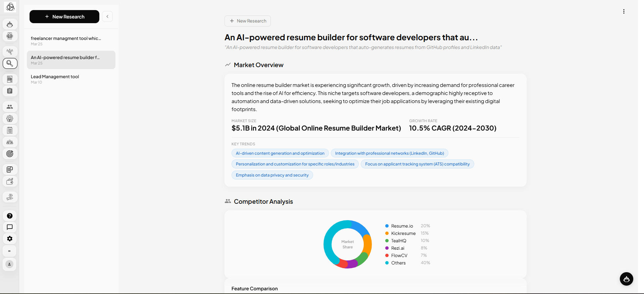Open the floating robot chat button

pyautogui.click(x=626, y=279)
